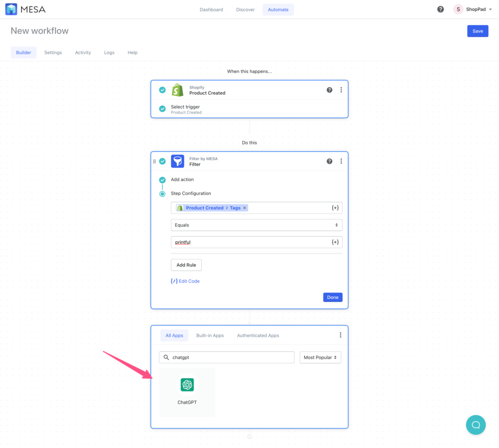
Task: Open the live chat bubble
Action: coord(476,425)
